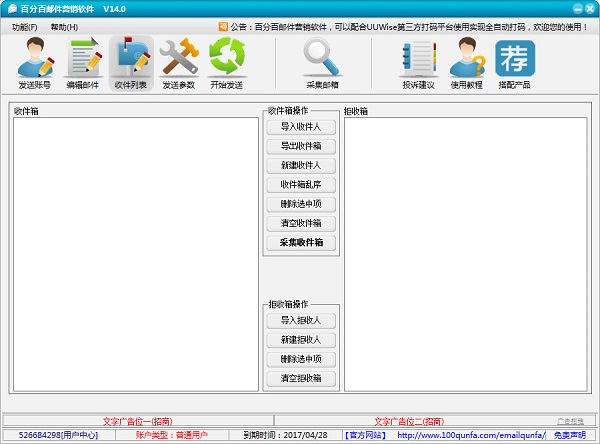
Task: Open the 功能(F) menu
Action: (24, 27)
